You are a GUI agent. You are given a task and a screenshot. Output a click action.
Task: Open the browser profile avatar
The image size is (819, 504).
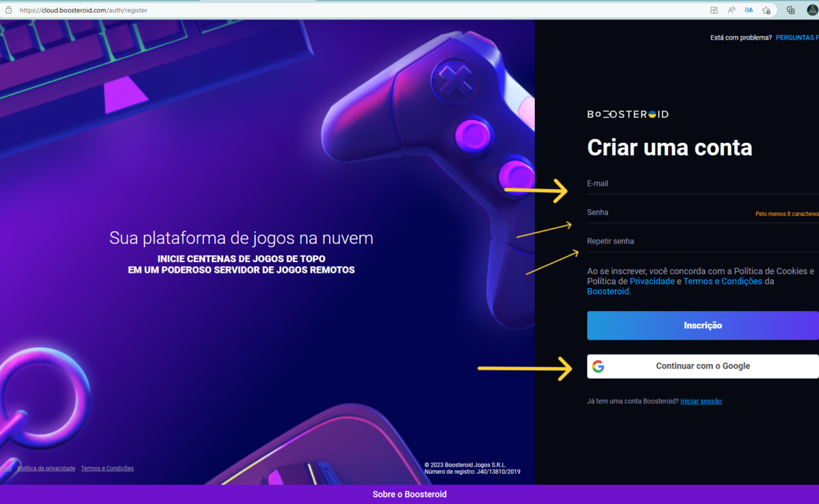pyautogui.click(x=813, y=10)
